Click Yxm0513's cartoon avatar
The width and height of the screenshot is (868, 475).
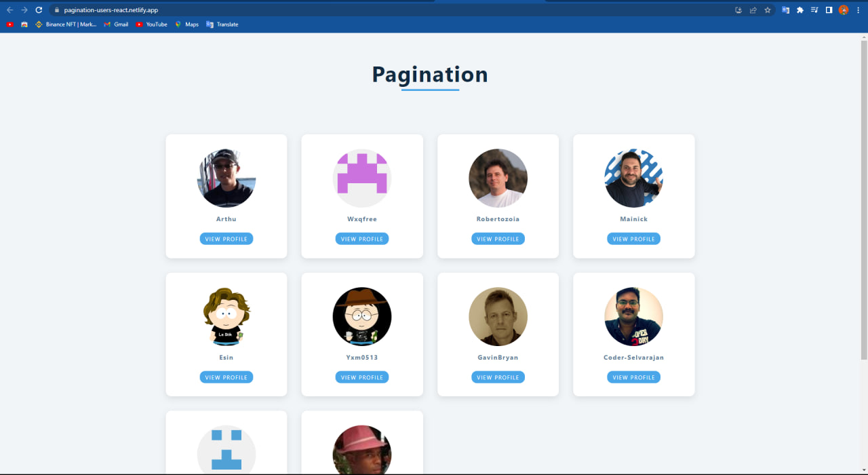362,317
